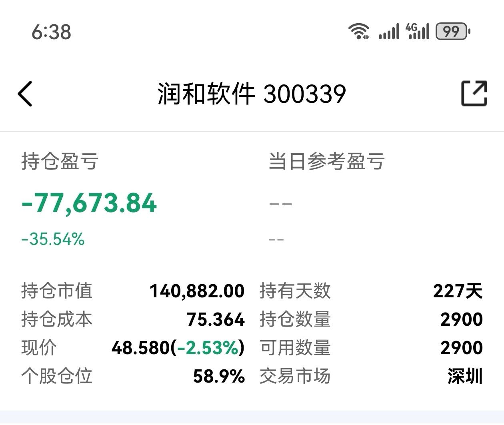Tap the 现价 label
Viewport: 504px width, 425px height.
tap(39, 348)
